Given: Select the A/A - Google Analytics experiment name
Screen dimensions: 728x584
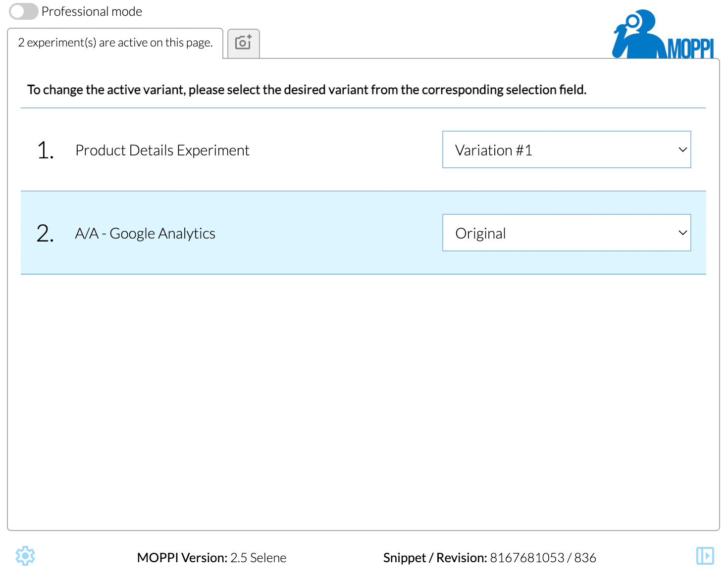Looking at the screenshot, I should [x=145, y=234].
